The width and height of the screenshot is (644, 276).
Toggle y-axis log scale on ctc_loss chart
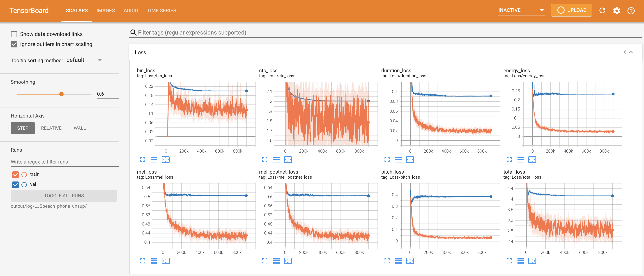[x=276, y=160]
